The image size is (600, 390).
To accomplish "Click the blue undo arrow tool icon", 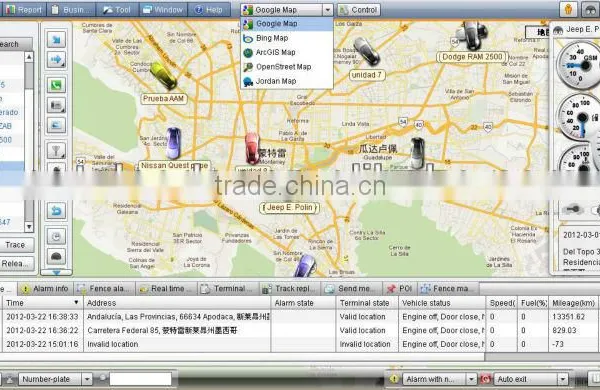I will click(56, 211).
